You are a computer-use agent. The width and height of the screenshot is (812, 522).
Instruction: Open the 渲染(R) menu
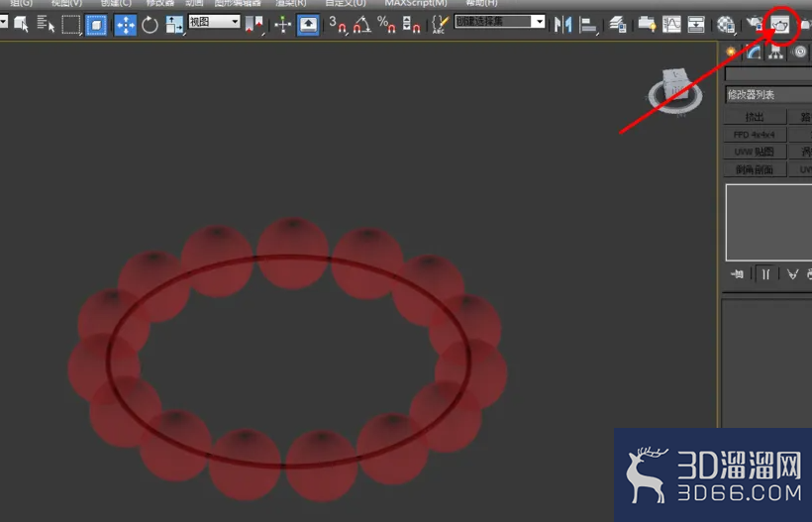point(291,3)
